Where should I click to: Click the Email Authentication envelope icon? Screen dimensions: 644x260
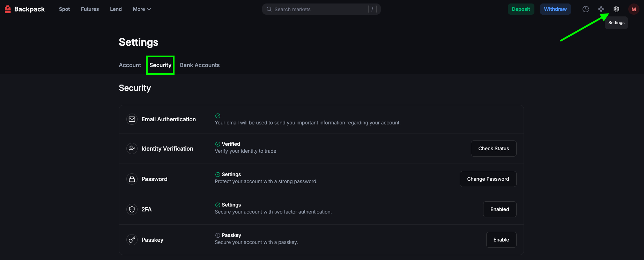coord(132,119)
